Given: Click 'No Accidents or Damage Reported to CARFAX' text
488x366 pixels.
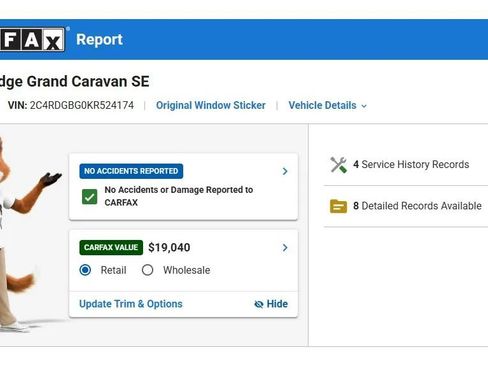Looking at the screenshot, I should (179, 196).
